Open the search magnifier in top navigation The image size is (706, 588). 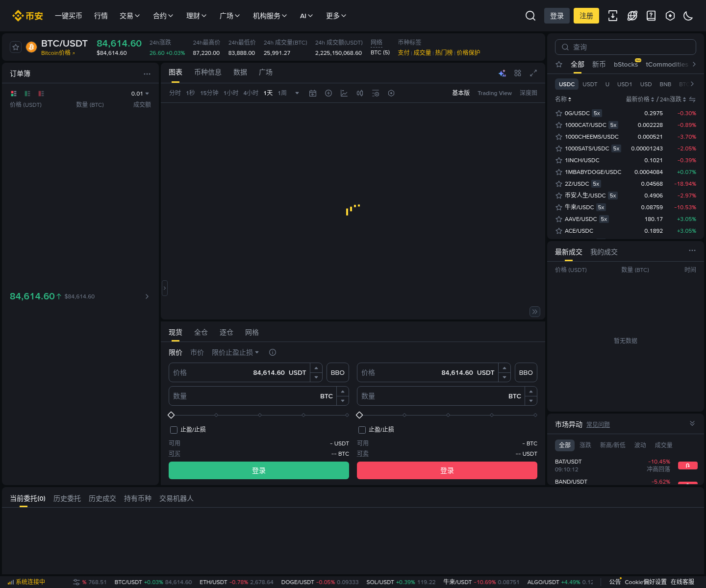530,16
